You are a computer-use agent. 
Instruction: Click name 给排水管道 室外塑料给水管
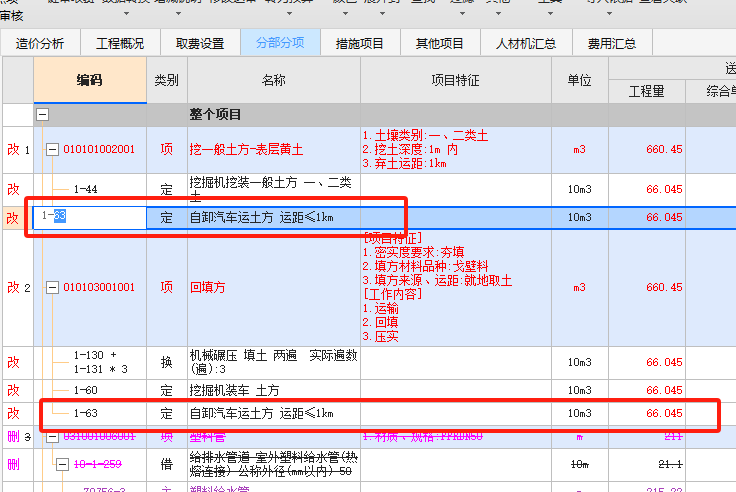coord(274,464)
